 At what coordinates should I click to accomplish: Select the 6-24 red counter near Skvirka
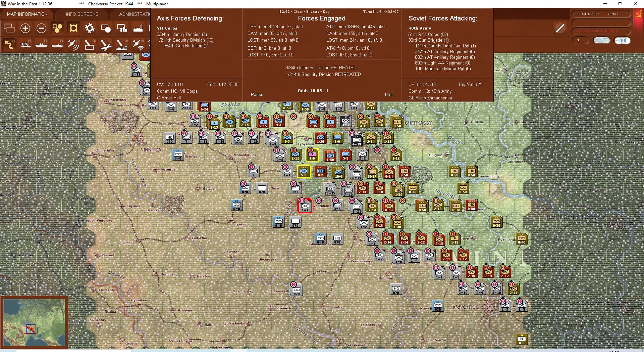pos(204,106)
